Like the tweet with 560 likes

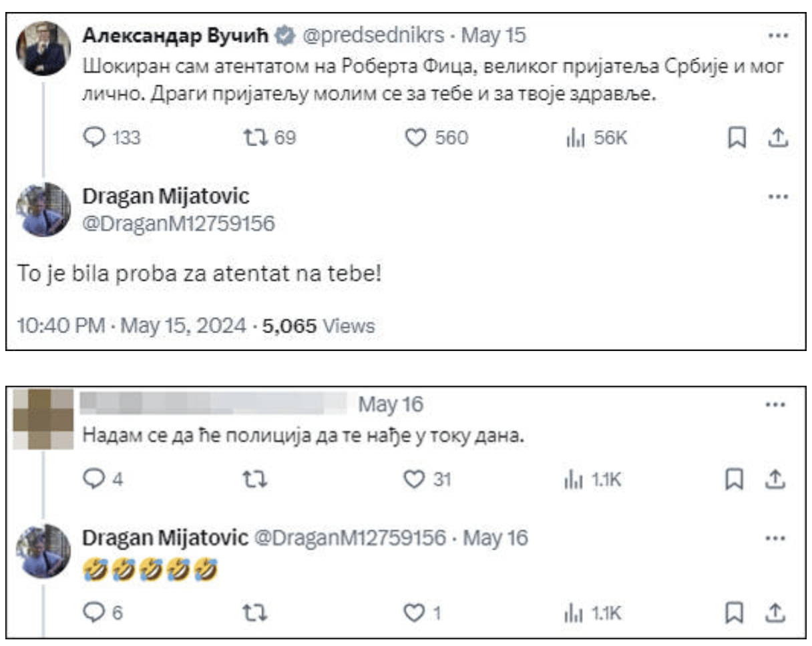pyautogui.click(x=416, y=137)
